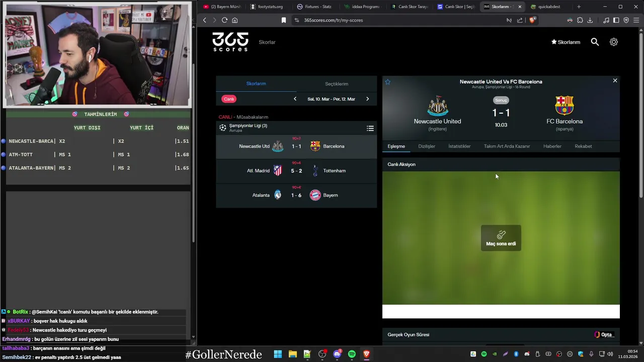Switch to the Bayern Münih YouTube browser tab
The image size is (644, 362).
[221, 7]
